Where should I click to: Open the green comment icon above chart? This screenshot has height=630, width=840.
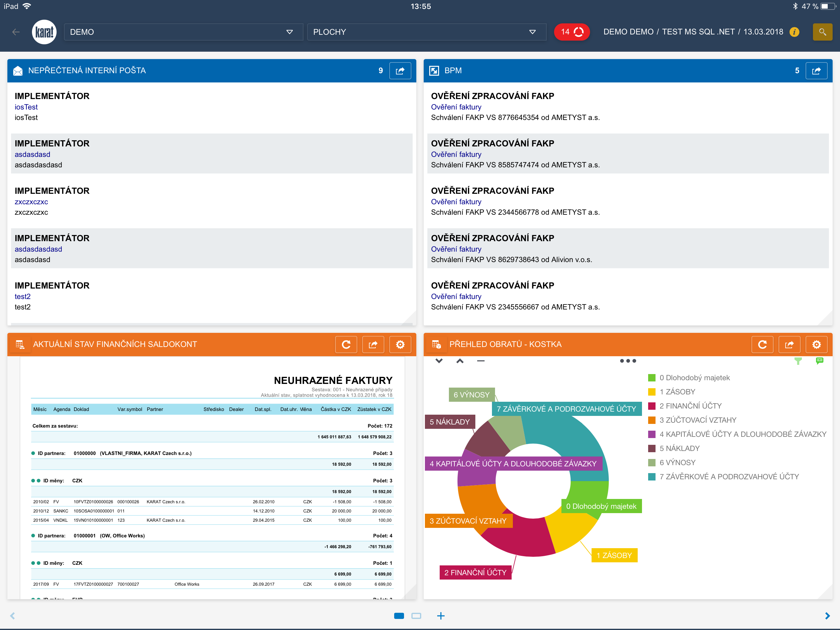[819, 361]
